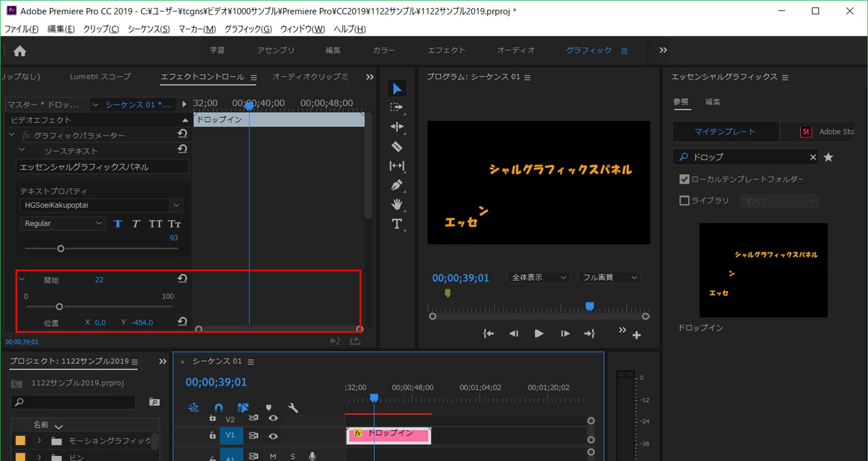Check the ライブラリ checkbox
Image resolution: width=868 pixels, height=461 pixels.
tap(684, 201)
